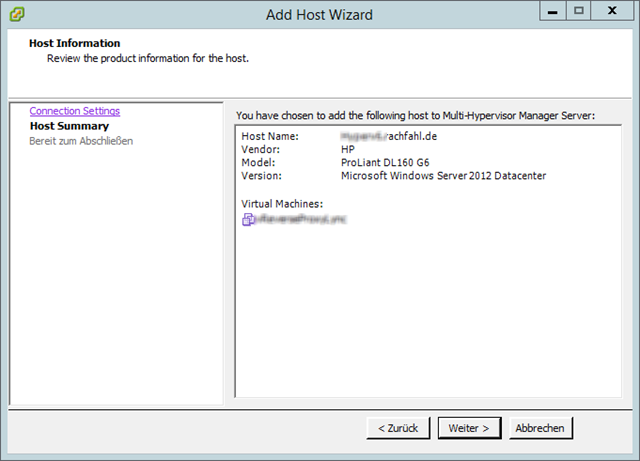Click the VMware wizard icon in title bar
This screenshot has height=461, width=640.
[x=17, y=14]
